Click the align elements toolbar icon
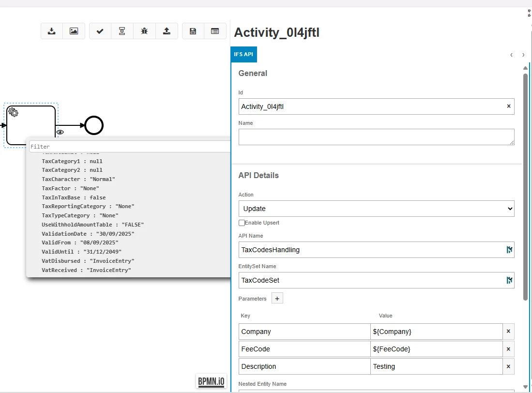Viewport: 532px width, 393px height. [x=122, y=31]
